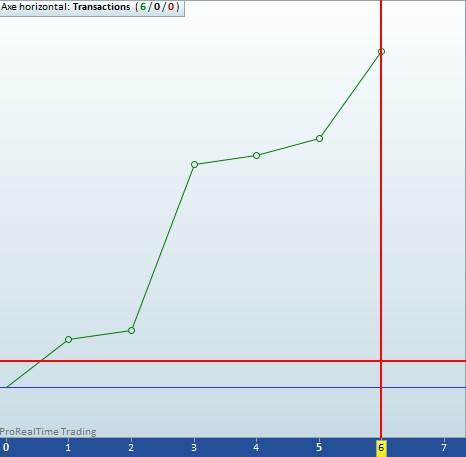Click the green 6 winning trades count
This screenshot has width=466, height=457.
143,7
